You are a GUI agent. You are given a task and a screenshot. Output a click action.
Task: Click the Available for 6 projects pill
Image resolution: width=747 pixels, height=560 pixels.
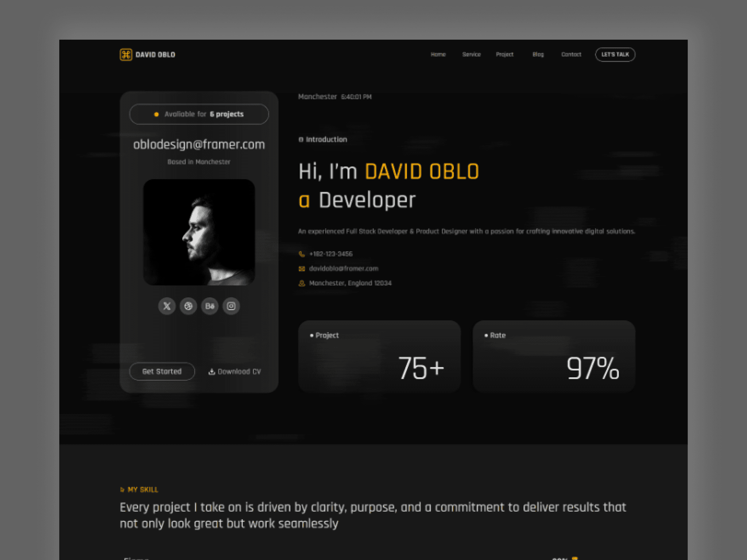[199, 114]
